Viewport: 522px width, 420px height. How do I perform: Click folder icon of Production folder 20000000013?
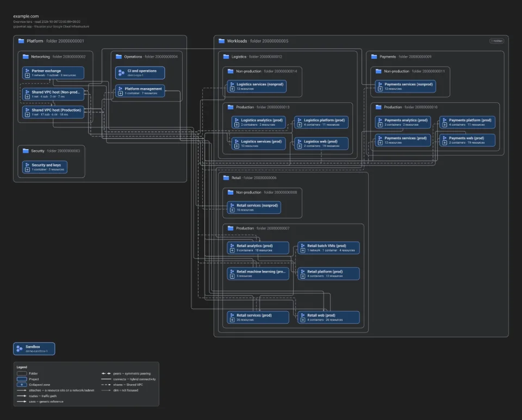[x=231, y=107]
